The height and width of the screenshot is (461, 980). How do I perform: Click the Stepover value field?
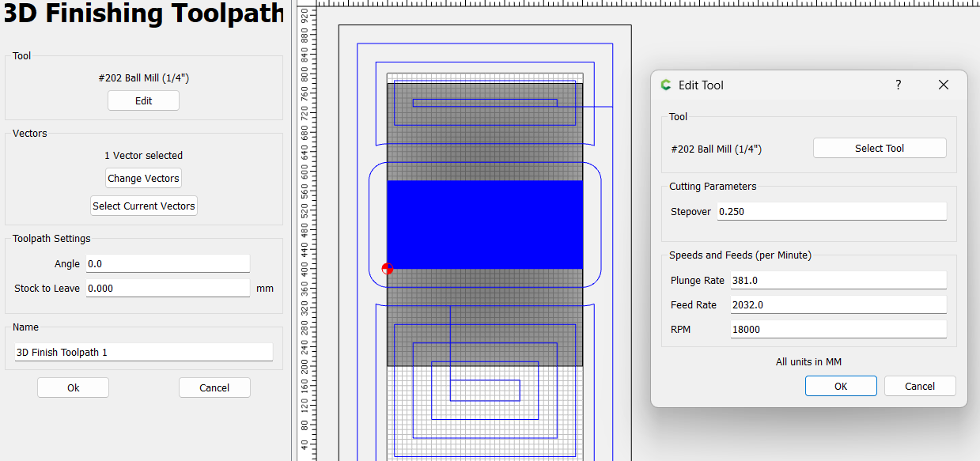(831, 211)
